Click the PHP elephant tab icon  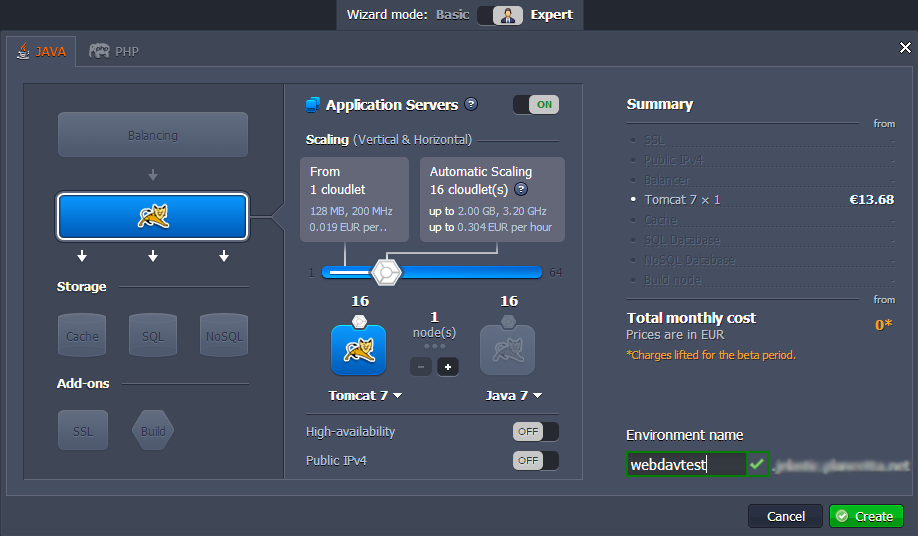point(99,51)
